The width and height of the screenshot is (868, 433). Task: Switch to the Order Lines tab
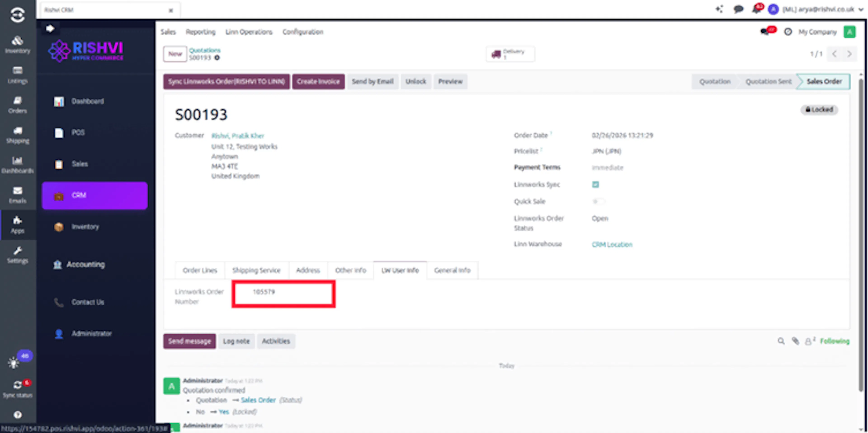200,270
